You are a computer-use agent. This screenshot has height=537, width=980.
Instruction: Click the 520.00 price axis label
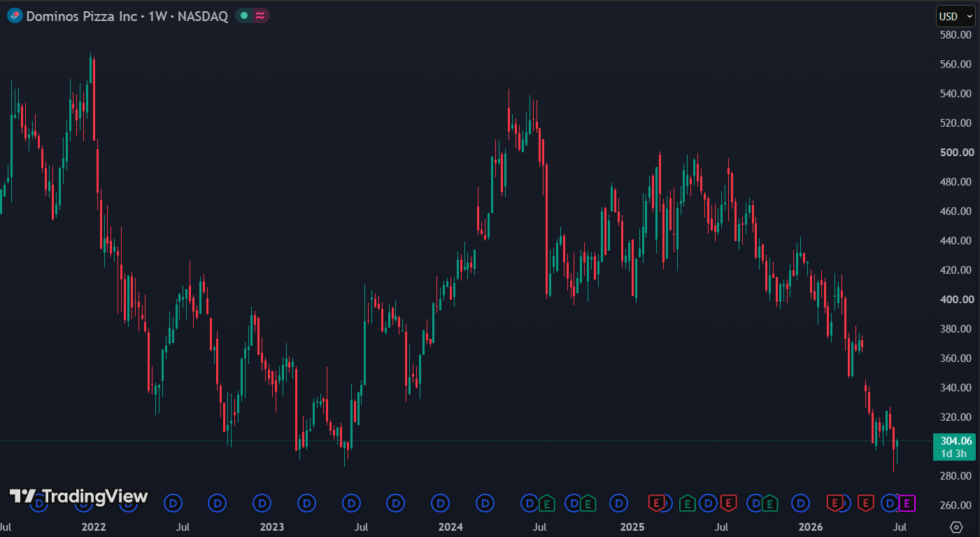[957, 123]
